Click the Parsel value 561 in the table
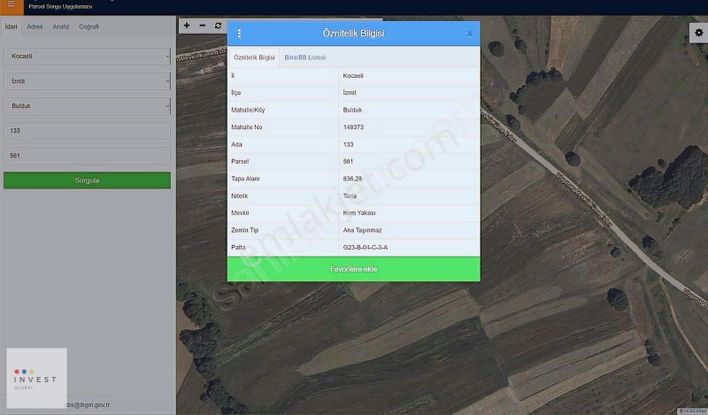This screenshot has height=415, width=708. point(348,161)
